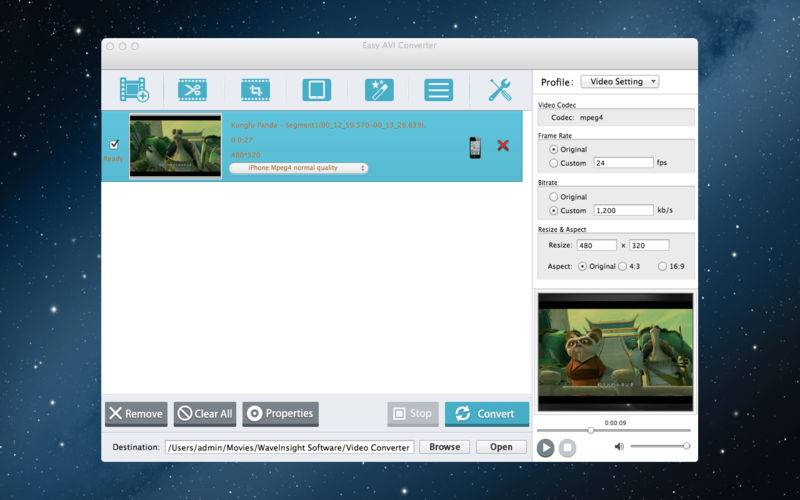Click the speaker volume icon
Image resolution: width=800 pixels, height=500 pixels.
(x=619, y=446)
